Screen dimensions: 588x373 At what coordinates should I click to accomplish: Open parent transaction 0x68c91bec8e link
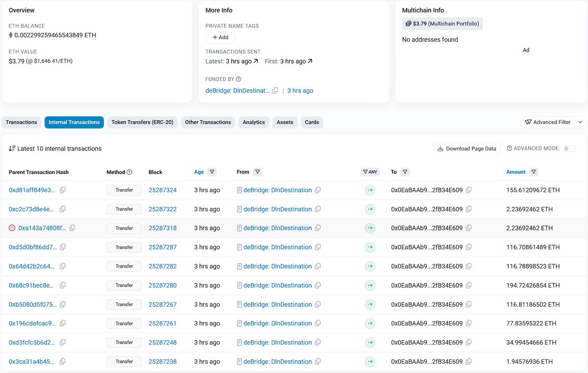(32, 285)
